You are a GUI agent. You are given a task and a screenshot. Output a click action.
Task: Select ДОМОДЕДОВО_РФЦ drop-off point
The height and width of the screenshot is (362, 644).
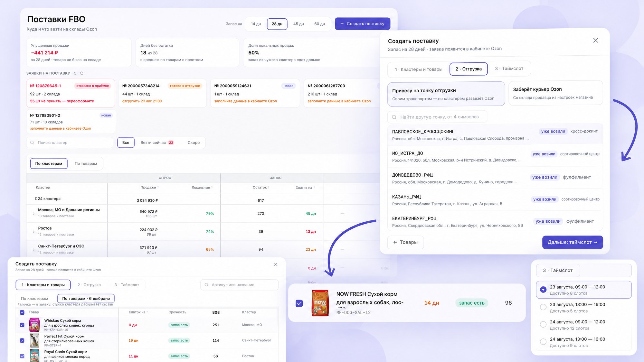495,178
